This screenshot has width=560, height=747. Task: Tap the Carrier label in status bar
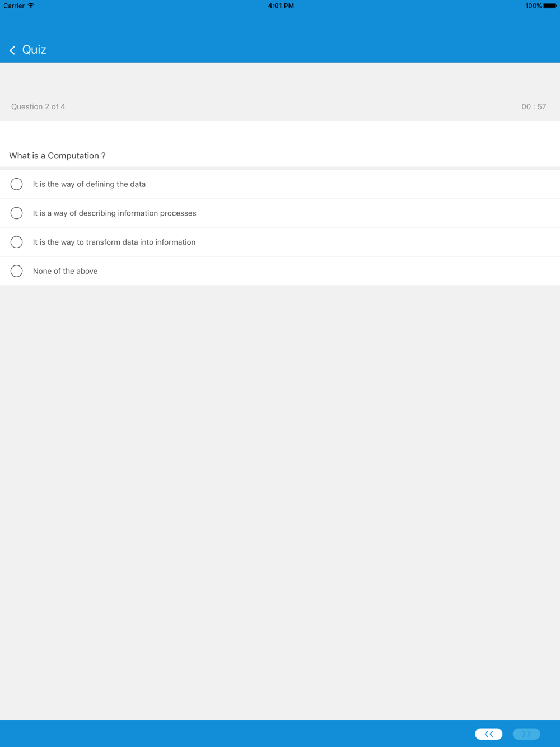point(14,6)
